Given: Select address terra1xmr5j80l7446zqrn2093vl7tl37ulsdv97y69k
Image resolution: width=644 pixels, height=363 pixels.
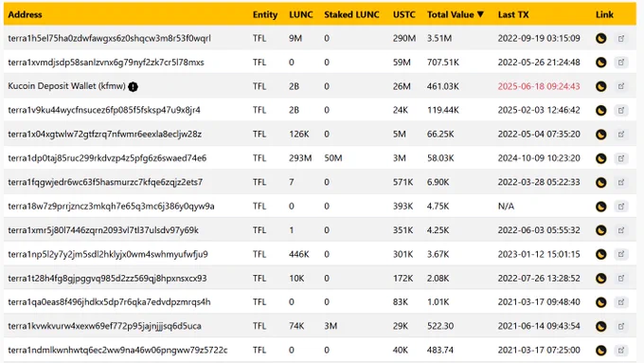Looking at the screenshot, I should coord(103,230).
